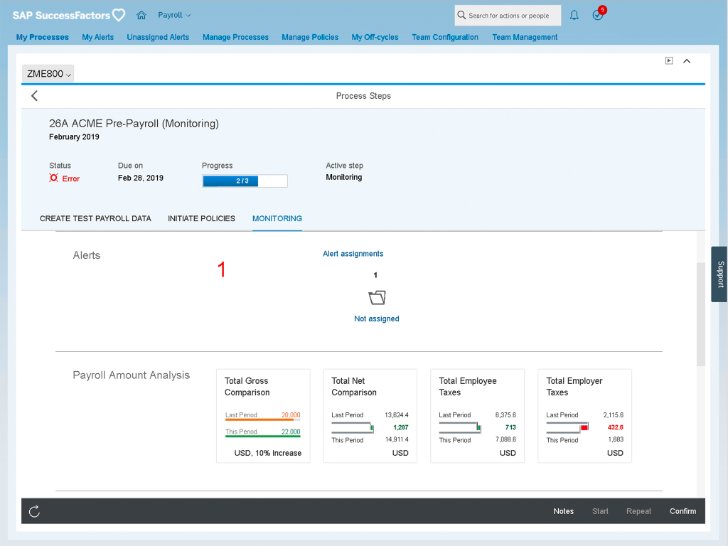The width and height of the screenshot is (728, 546).
Task: Select the Monitoring step tab
Action: click(277, 218)
